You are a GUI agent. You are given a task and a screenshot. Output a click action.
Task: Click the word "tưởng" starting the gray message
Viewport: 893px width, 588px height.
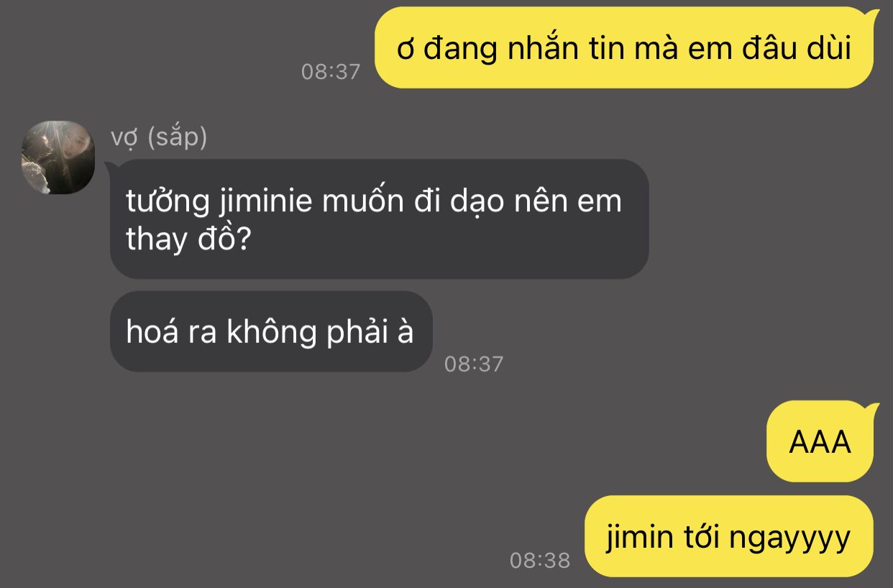(168, 202)
